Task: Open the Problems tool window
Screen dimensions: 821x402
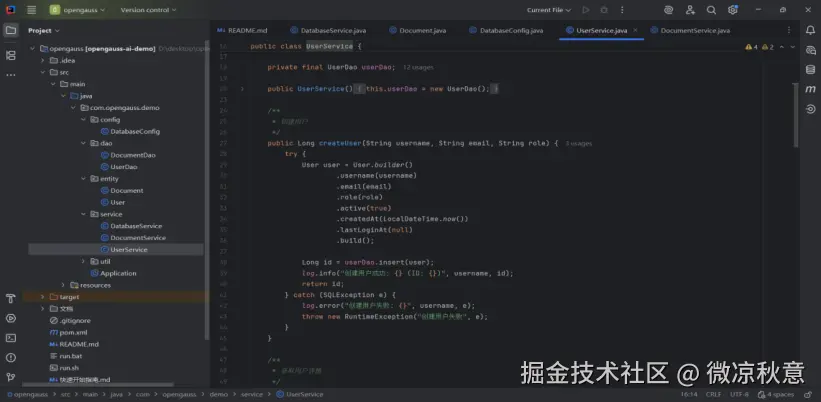Action: point(10,358)
